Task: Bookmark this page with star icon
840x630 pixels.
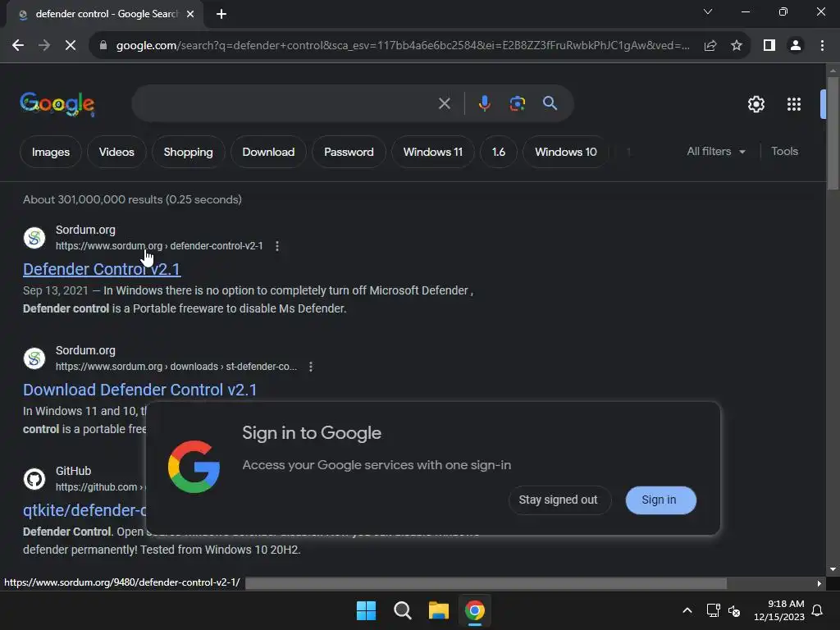Action: (737, 46)
